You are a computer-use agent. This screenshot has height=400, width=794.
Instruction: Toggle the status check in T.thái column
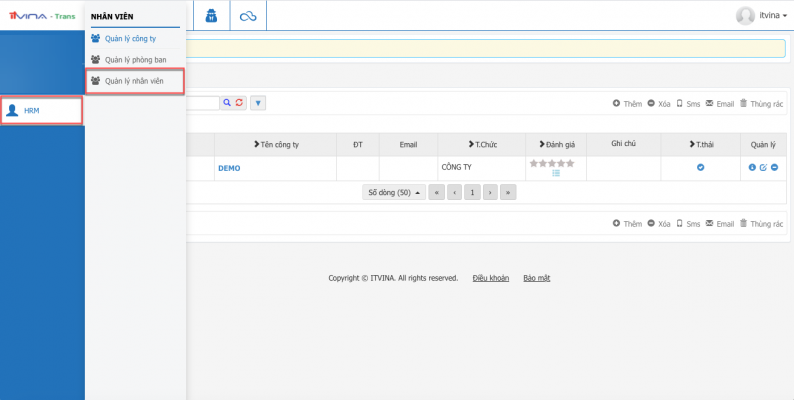click(701, 167)
